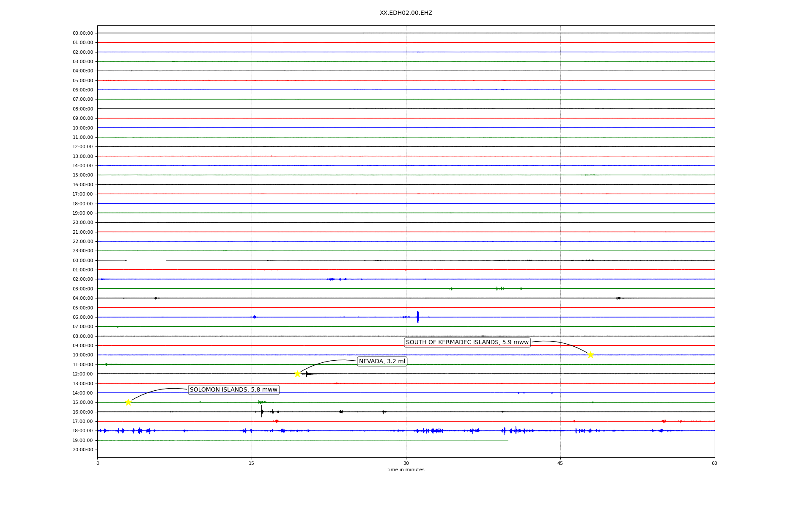Click the green signal burst on 11:00:00 trace
Image resolution: width=812 pixels, height=508 pixels.
[107, 364]
